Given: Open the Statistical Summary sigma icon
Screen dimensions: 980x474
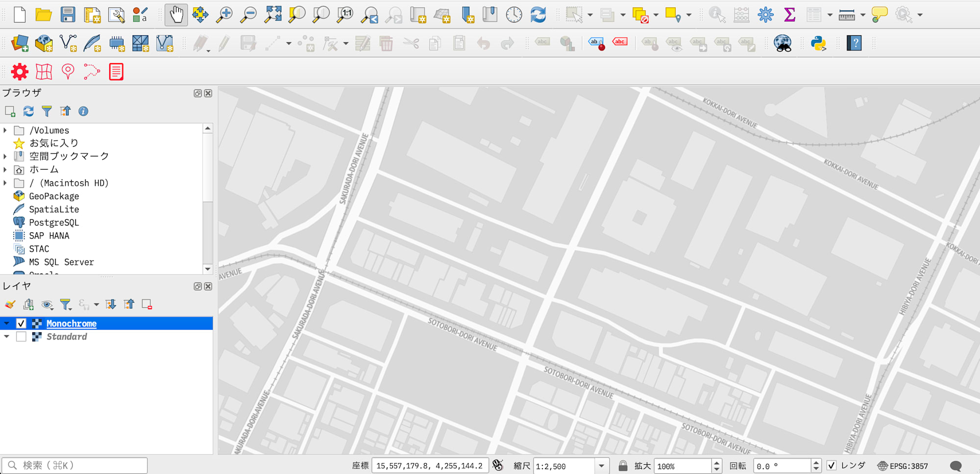Looking at the screenshot, I should (x=789, y=15).
